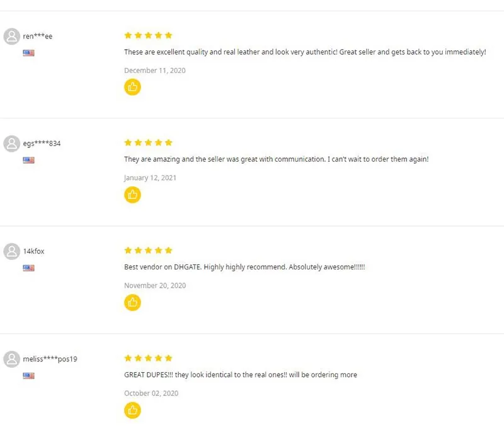This screenshot has width=504, height=430.
Task: Like the egs****834 review with thumbs-up
Action: [132, 195]
